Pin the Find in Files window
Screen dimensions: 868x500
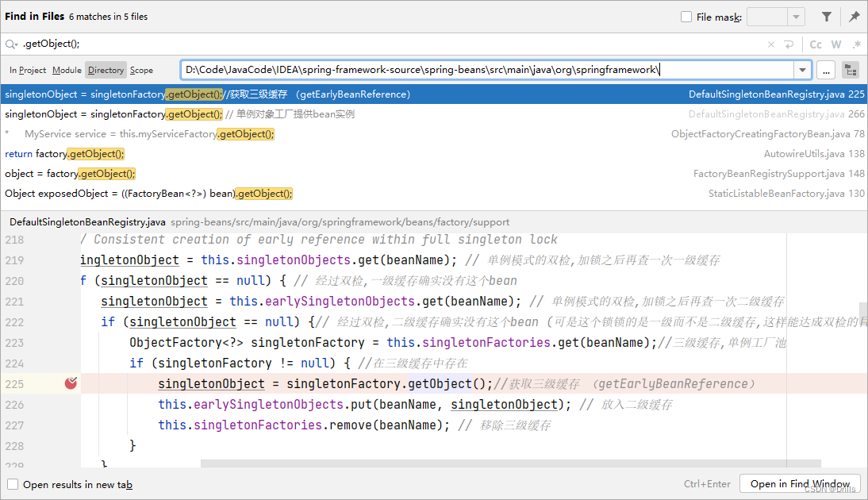pos(855,17)
